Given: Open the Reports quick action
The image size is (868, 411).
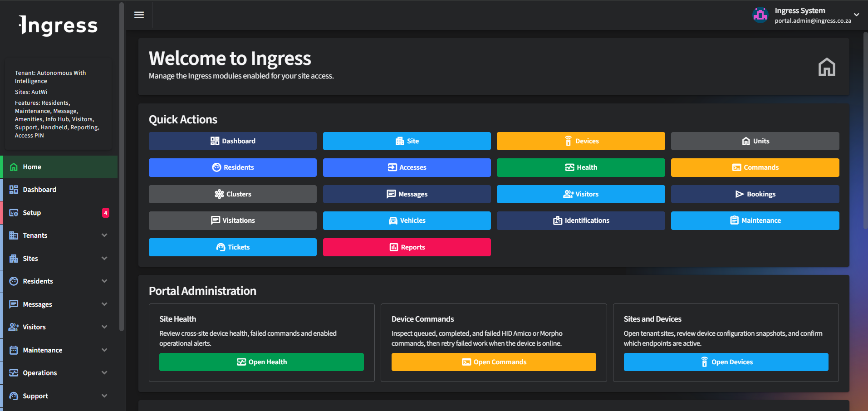Looking at the screenshot, I should pyautogui.click(x=407, y=247).
